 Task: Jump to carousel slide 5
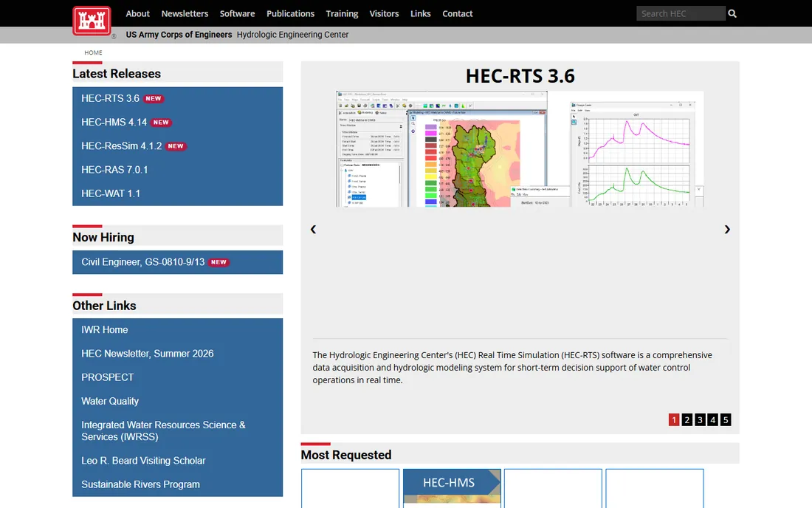click(726, 420)
